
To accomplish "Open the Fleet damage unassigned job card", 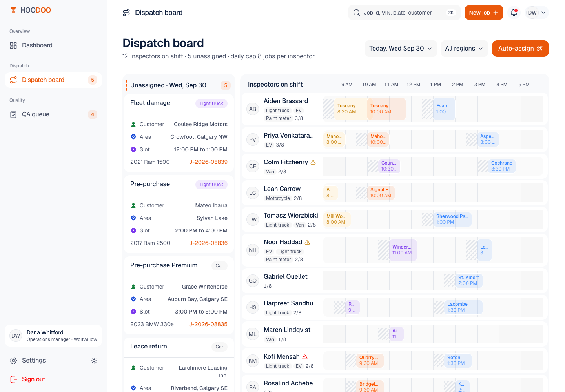I will point(179,133).
